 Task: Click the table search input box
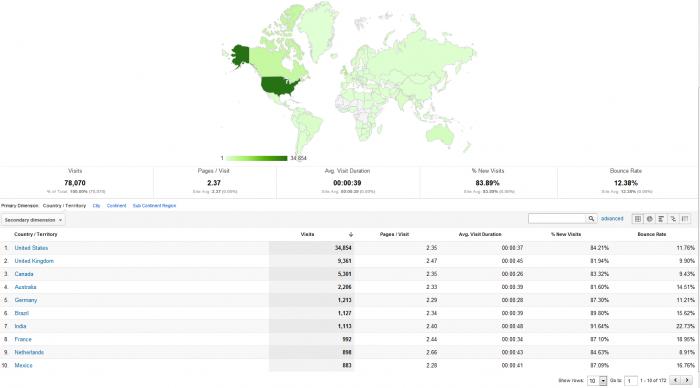[557, 219]
